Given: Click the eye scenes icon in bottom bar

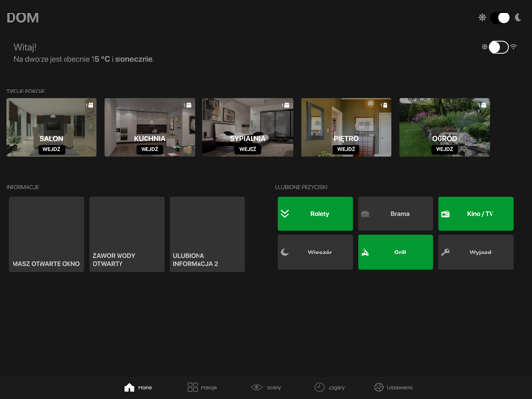Looking at the screenshot, I should pos(256,387).
